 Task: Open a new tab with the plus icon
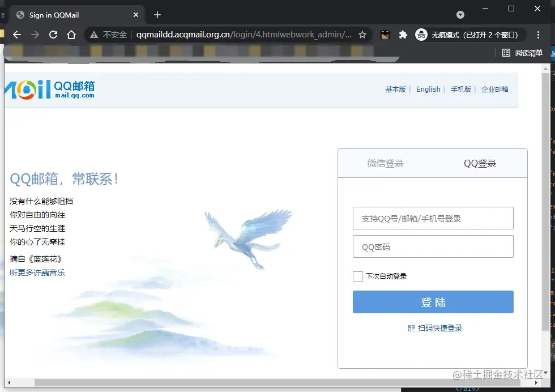point(157,15)
